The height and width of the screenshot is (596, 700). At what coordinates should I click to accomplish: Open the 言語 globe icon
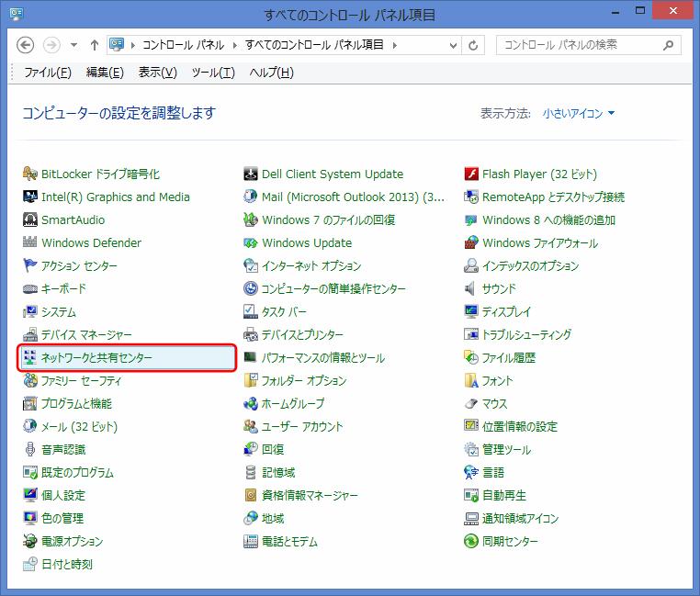(471, 472)
